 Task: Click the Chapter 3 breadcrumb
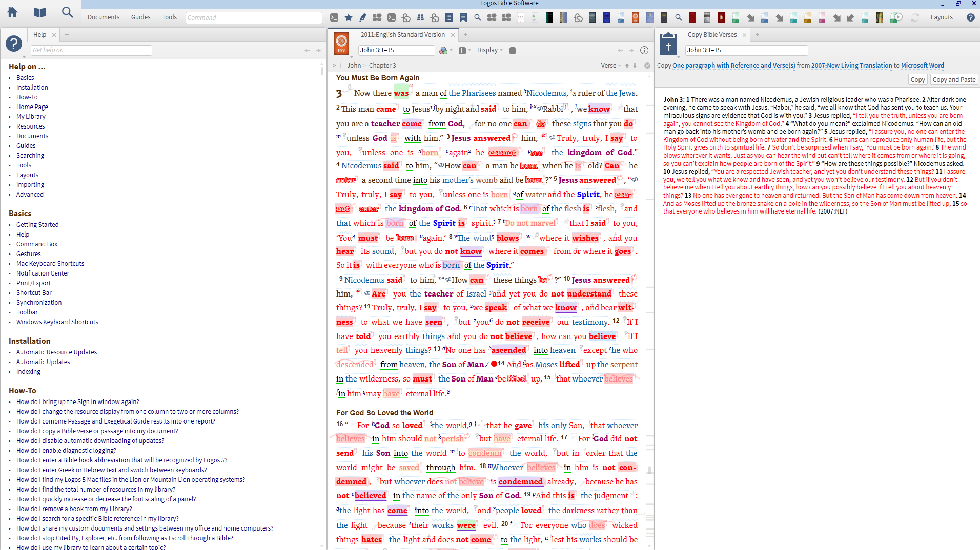pos(382,66)
